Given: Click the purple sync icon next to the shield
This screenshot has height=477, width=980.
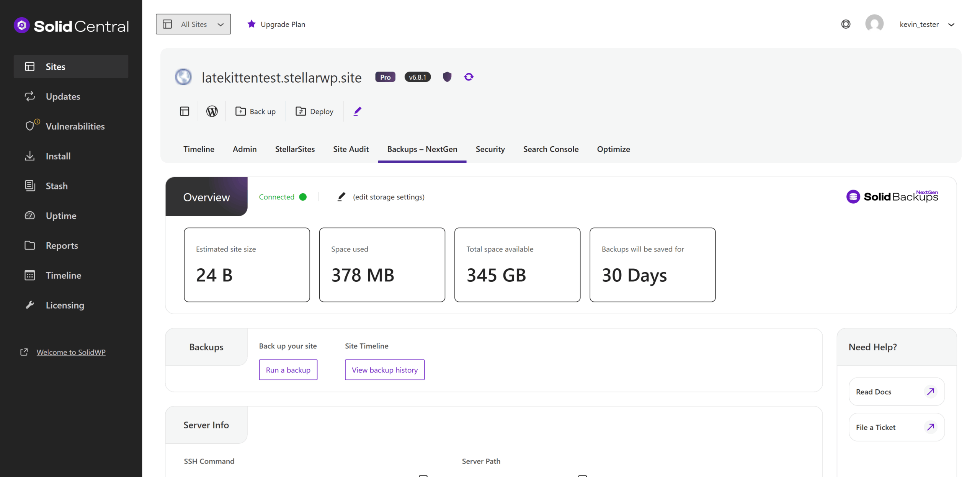Looking at the screenshot, I should coord(469,77).
